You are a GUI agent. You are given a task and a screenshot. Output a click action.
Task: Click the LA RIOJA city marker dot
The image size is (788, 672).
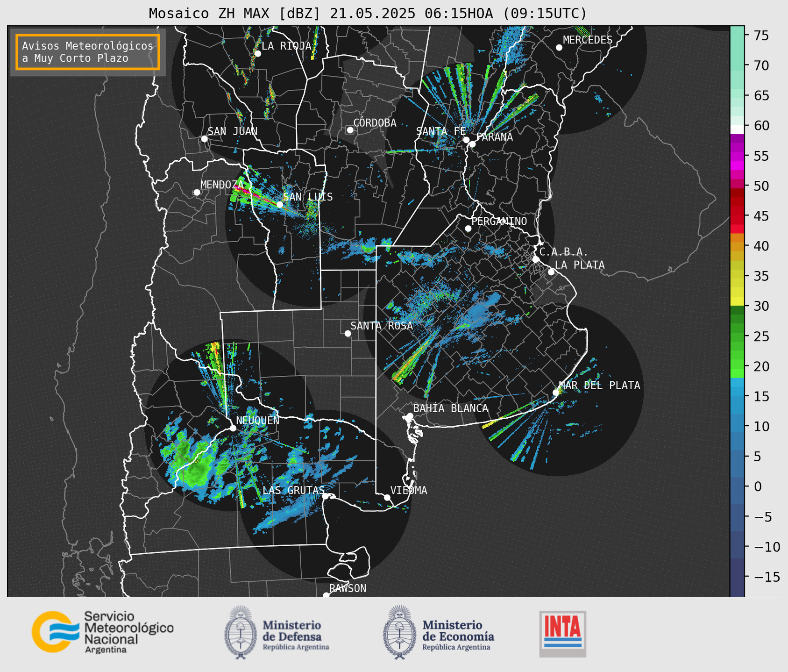pos(257,54)
